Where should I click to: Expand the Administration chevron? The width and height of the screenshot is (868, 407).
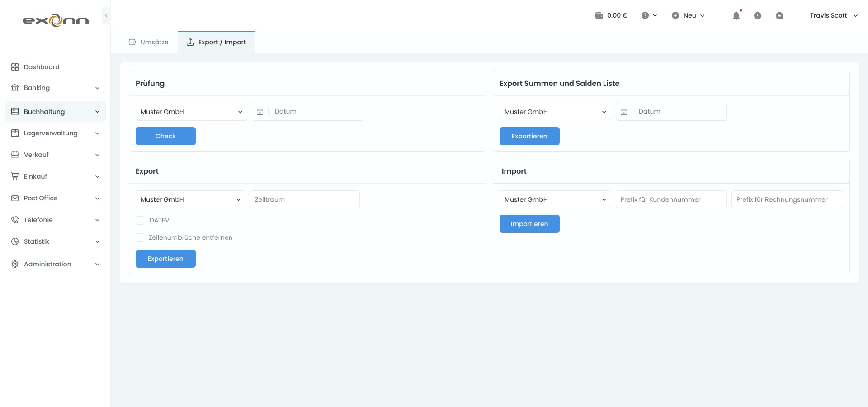click(x=97, y=265)
